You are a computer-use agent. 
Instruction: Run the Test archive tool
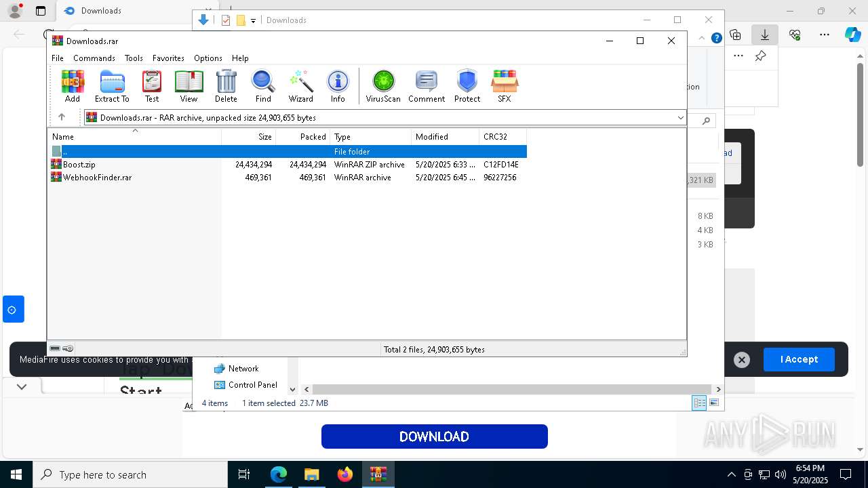[x=152, y=86]
